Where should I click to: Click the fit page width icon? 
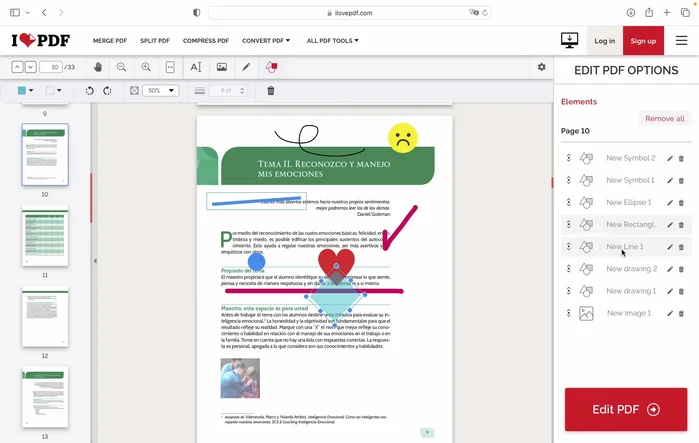point(170,67)
